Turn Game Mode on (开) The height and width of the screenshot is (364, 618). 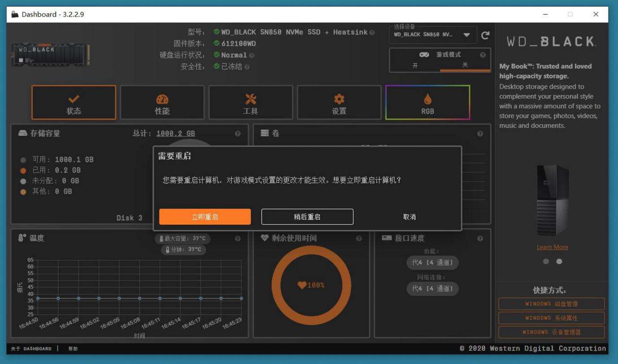point(415,65)
